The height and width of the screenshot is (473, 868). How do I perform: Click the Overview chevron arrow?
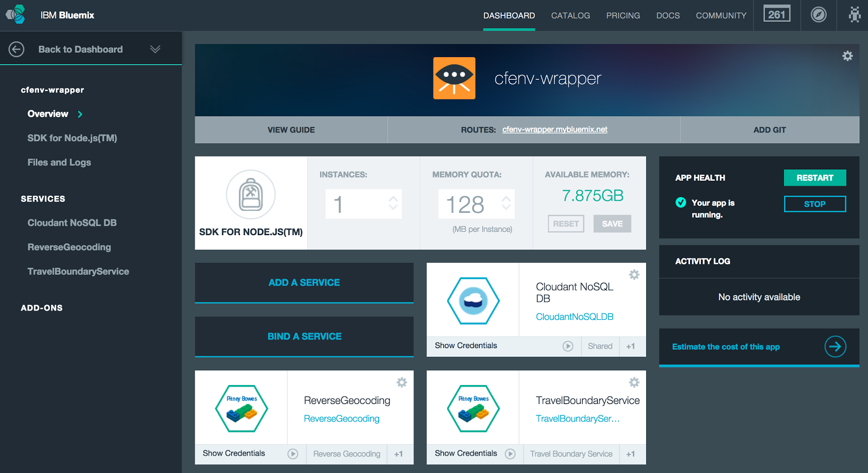(80, 114)
